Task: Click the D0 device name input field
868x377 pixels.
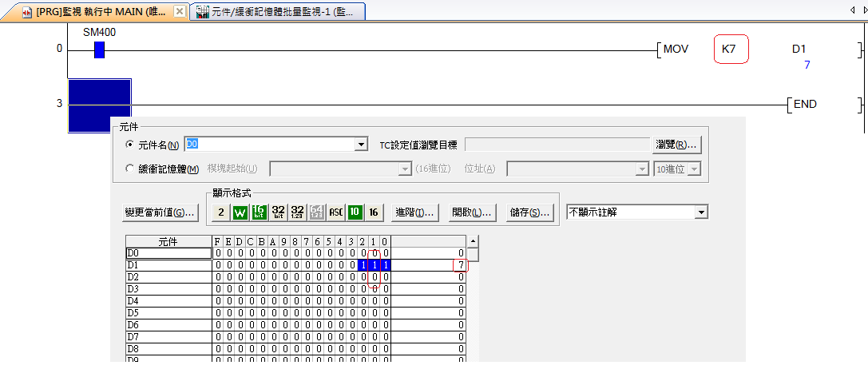Action: click(268, 145)
